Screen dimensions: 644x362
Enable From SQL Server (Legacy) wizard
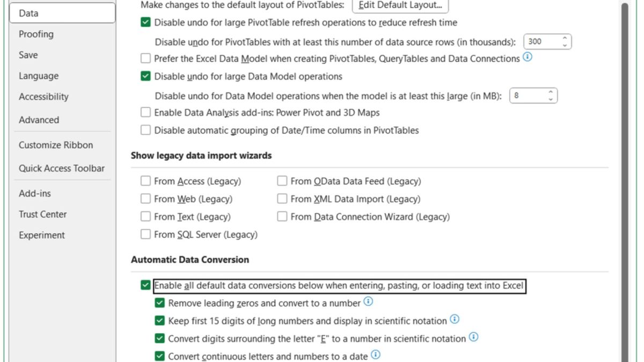click(x=145, y=234)
